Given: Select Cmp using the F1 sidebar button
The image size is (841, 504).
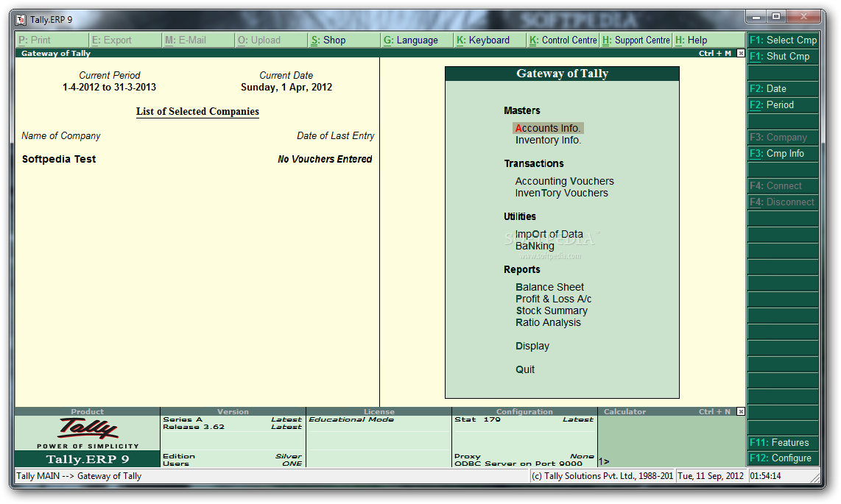Looking at the screenshot, I should (782, 40).
